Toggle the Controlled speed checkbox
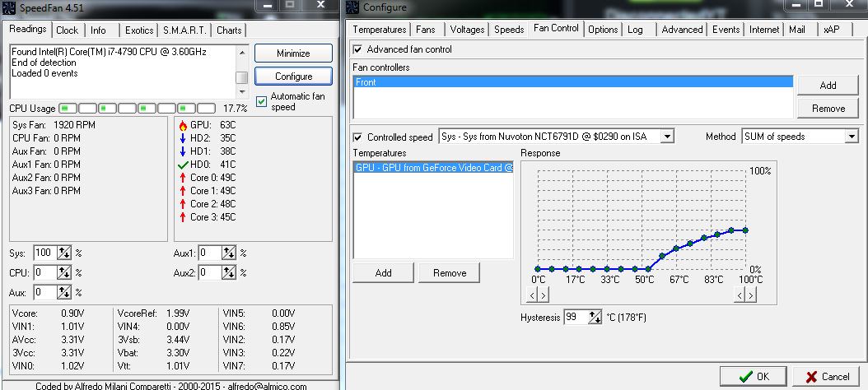Image resolution: width=868 pixels, height=390 pixels. (357, 137)
